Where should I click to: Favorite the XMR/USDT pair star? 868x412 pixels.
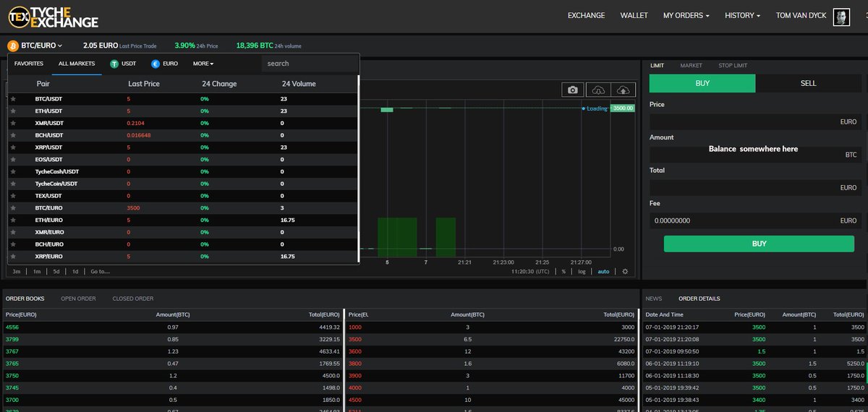(x=13, y=123)
